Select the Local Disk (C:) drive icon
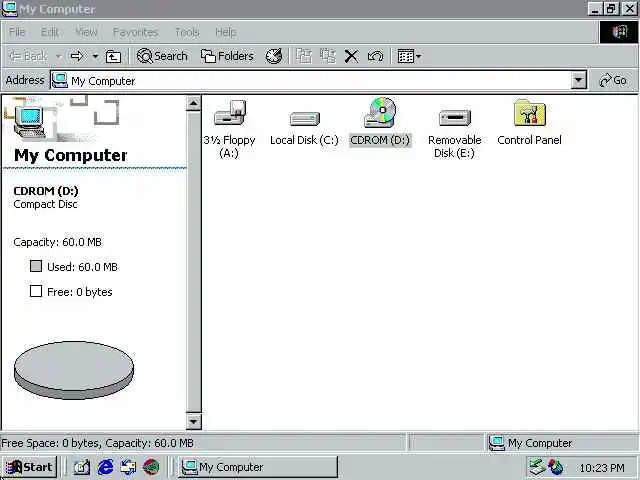The image size is (640, 480). click(304, 118)
